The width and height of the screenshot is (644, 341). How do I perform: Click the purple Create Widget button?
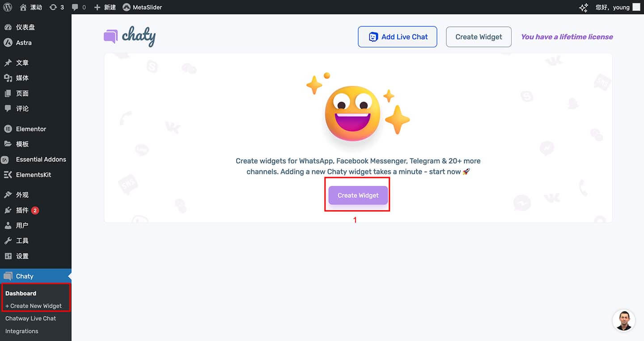pos(358,195)
